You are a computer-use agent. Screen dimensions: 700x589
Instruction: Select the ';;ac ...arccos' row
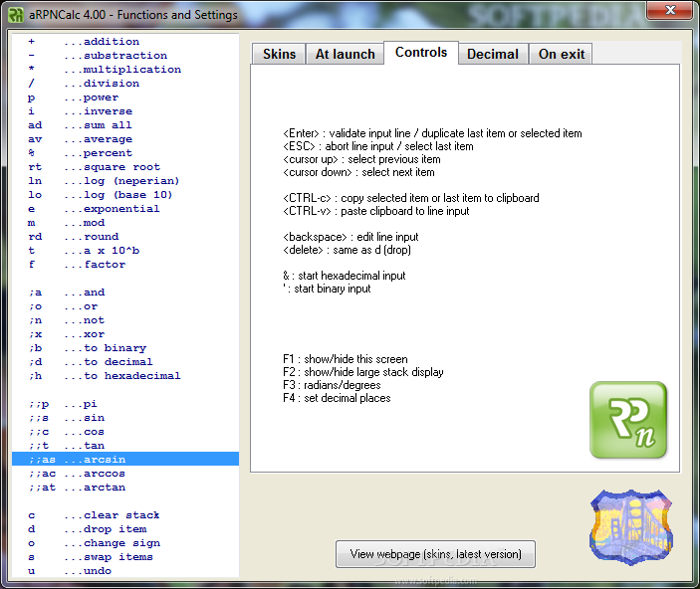click(x=125, y=473)
